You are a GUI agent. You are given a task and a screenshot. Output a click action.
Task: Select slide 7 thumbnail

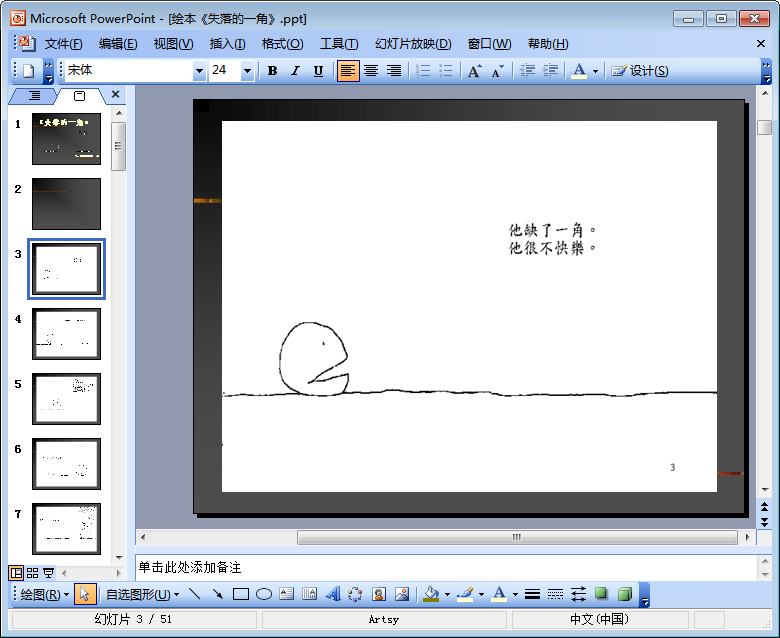66,529
